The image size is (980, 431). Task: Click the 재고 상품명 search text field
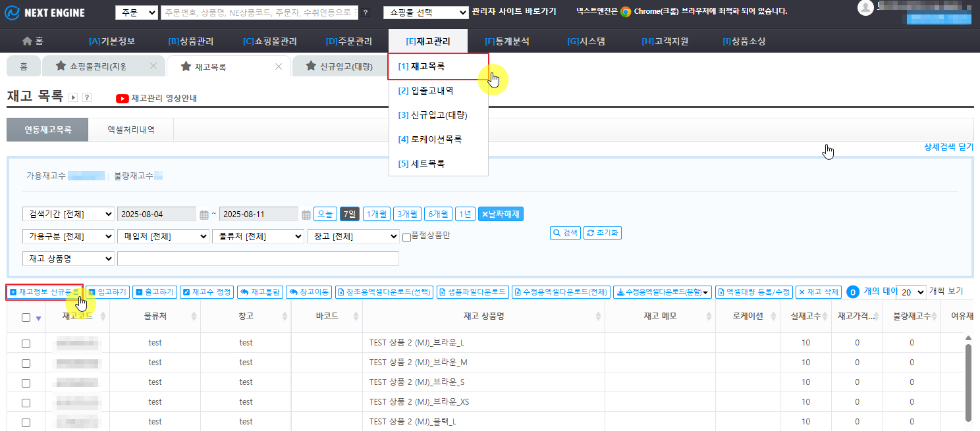(x=258, y=259)
